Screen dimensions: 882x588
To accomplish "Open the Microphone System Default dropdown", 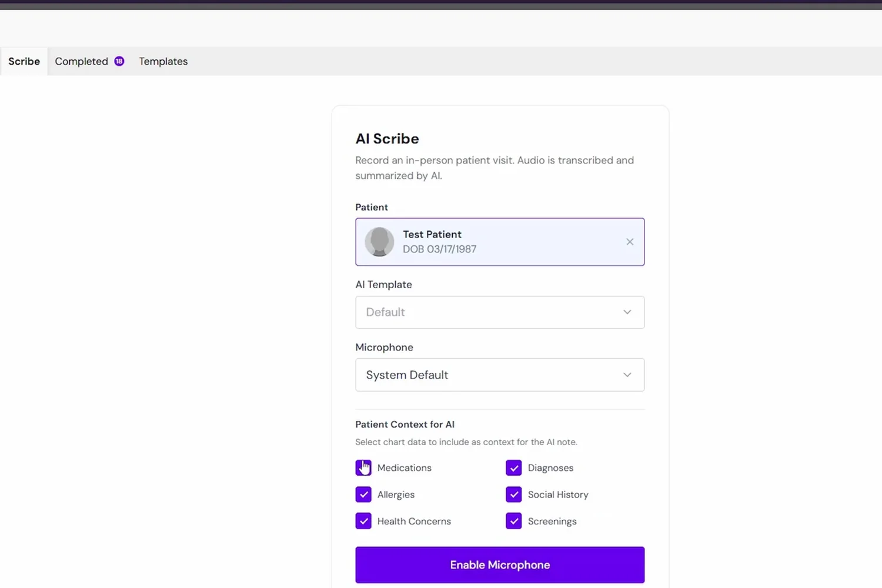I will (500, 375).
